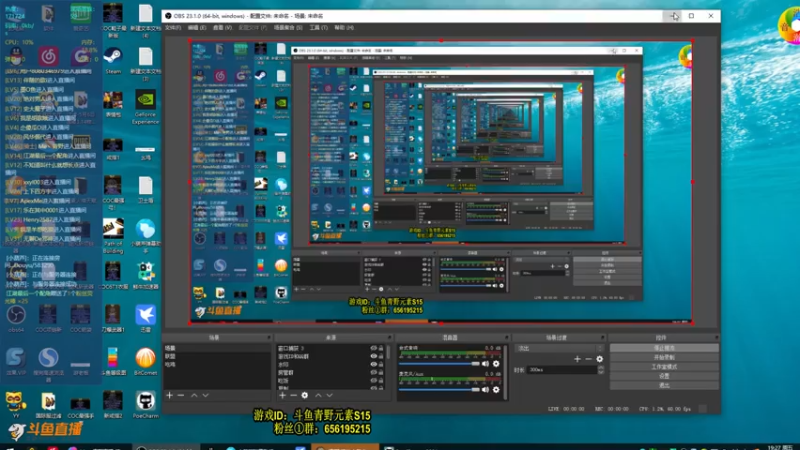
Task: Toggle the lock on the first source
Action: point(381,348)
